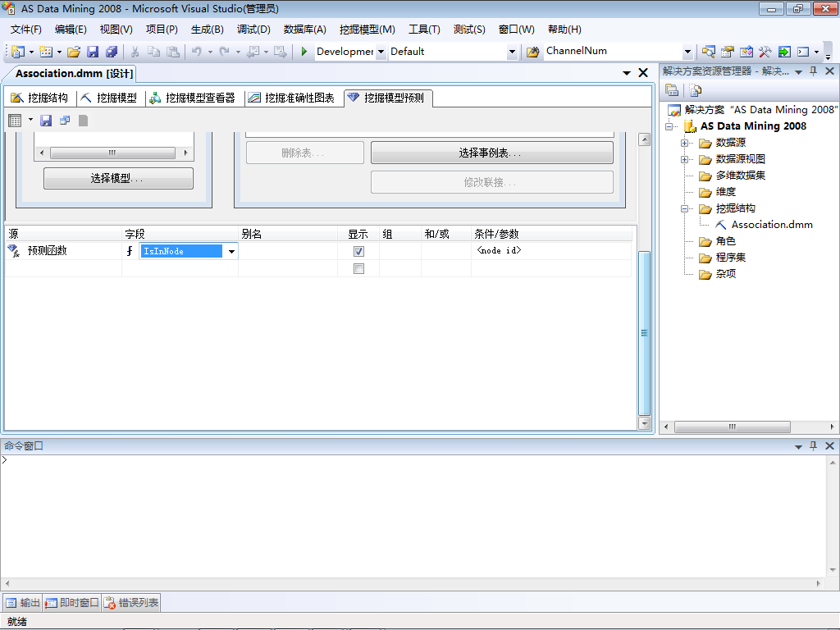Switch to the 挖掘模型查看器 tab
Image resolution: width=840 pixels, height=630 pixels.
click(193, 98)
